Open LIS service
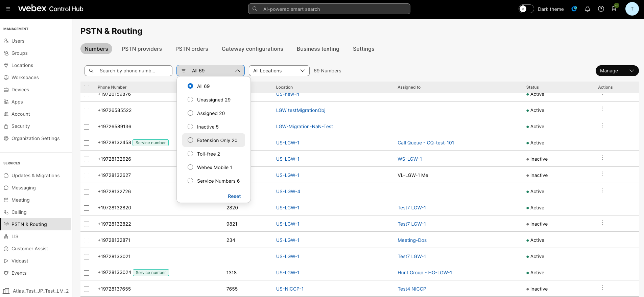 [15, 236]
